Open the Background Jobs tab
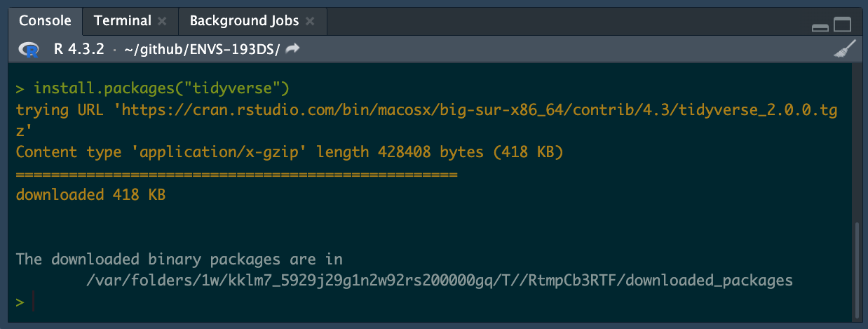This screenshot has height=329, width=868. [x=243, y=21]
